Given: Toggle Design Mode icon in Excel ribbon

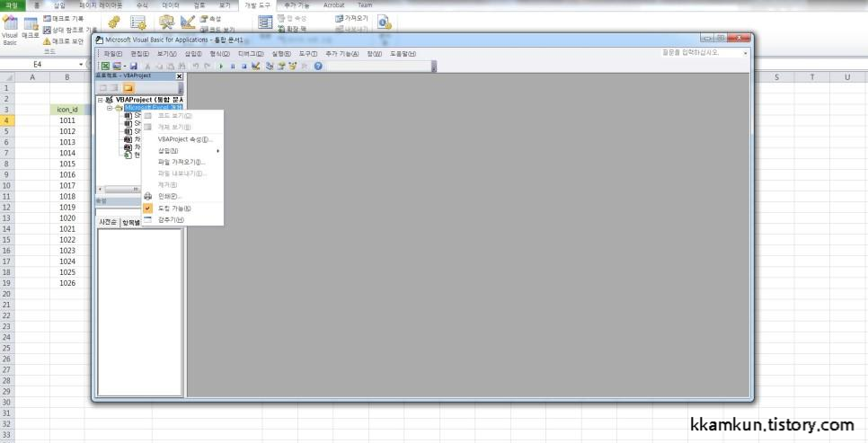Looking at the screenshot, I should click(x=188, y=22).
